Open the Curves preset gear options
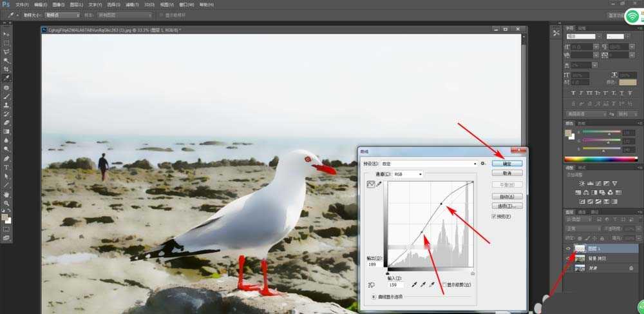 coord(484,164)
